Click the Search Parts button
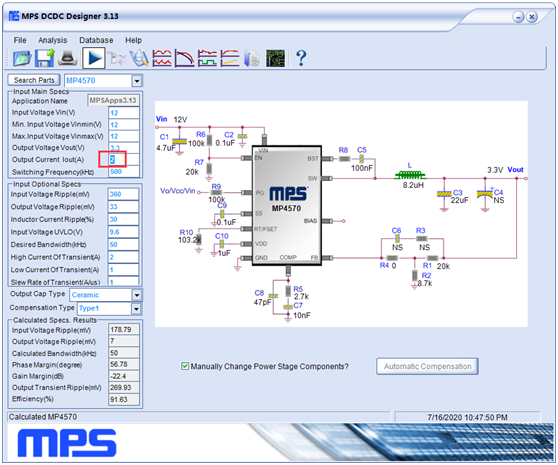 (x=34, y=80)
